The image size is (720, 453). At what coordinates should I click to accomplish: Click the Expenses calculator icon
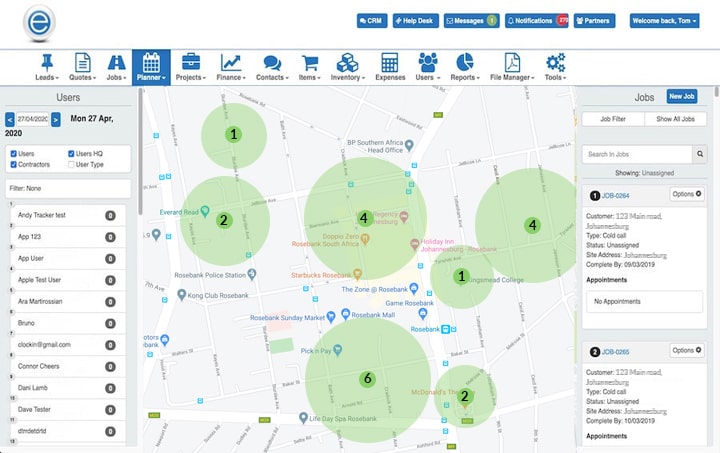click(390, 62)
